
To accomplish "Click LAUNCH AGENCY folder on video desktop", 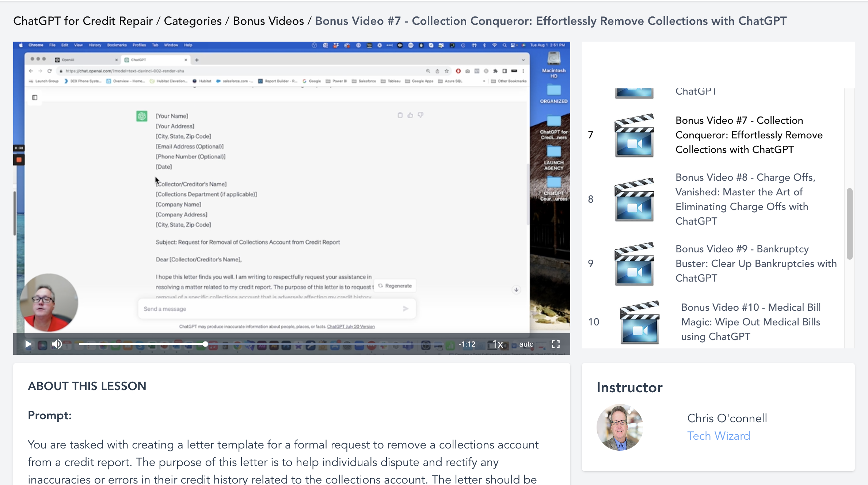I will [x=554, y=158].
